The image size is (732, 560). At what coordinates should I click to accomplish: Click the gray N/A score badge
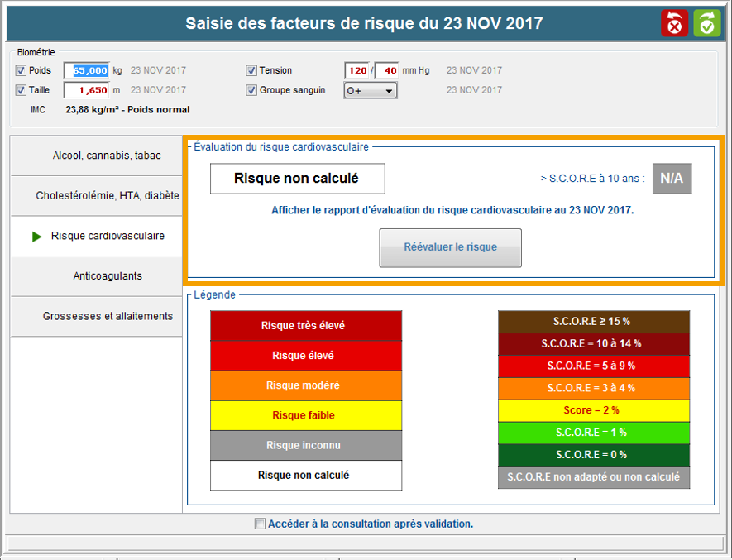click(x=672, y=178)
